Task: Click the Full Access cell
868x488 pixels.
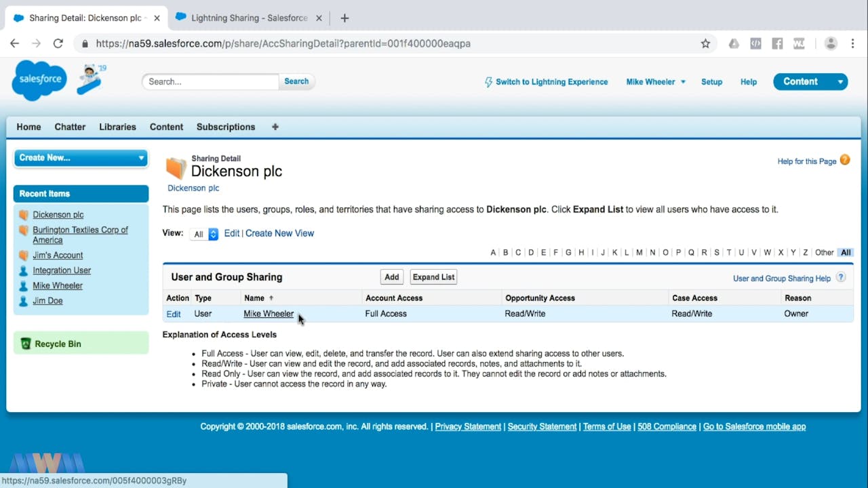Action: tap(386, 314)
